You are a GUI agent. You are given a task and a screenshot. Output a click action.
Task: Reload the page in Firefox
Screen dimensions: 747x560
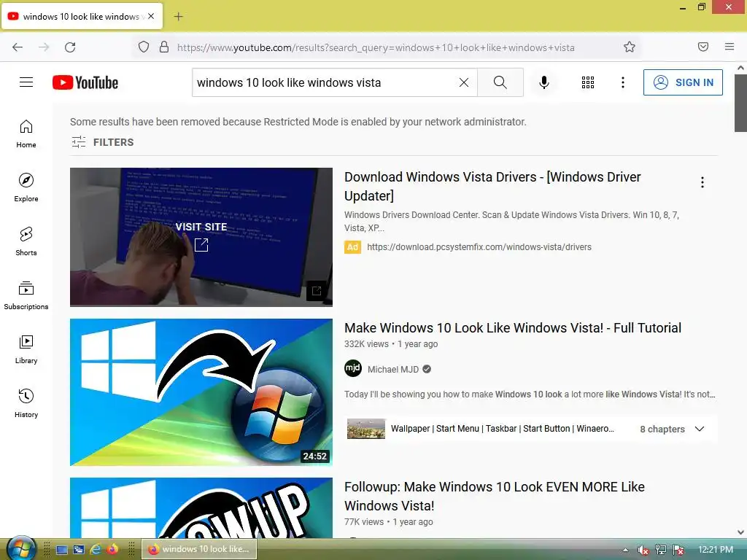[70, 47]
